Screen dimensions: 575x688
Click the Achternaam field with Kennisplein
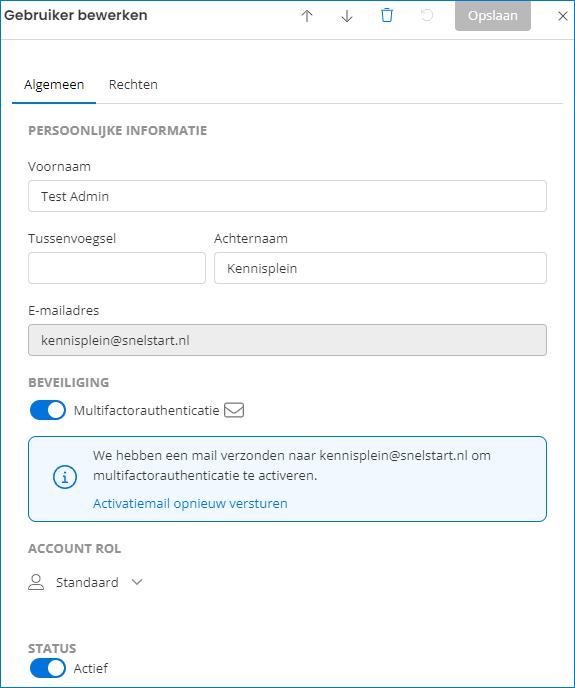click(380, 268)
